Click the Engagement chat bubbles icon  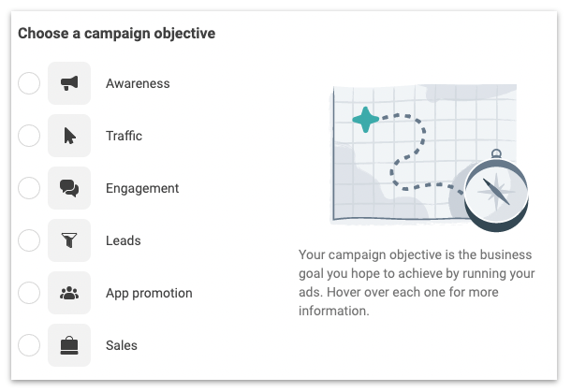[69, 188]
